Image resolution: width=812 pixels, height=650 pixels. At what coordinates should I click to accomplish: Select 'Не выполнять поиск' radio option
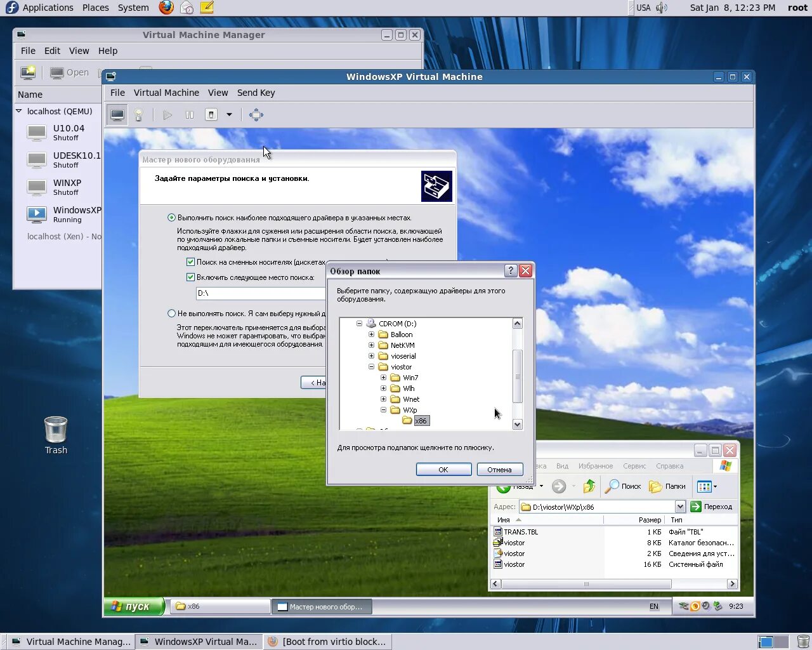tap(171, 314)
